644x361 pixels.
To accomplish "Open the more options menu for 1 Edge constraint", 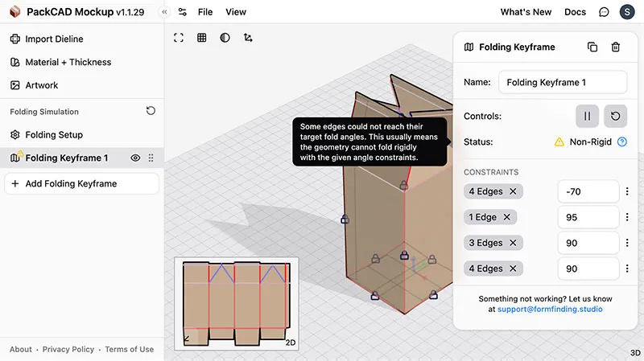I will [x=627, y=217].
